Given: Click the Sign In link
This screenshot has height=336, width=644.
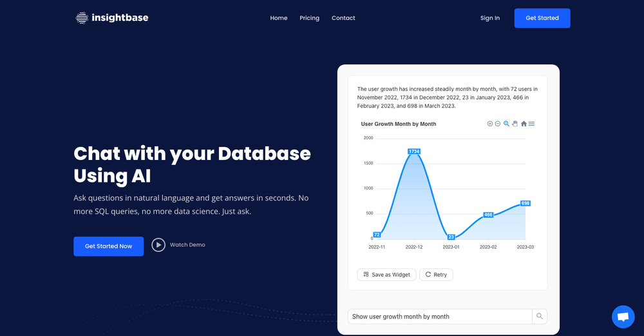Looking at the screenshot, I should click(490, 18).
